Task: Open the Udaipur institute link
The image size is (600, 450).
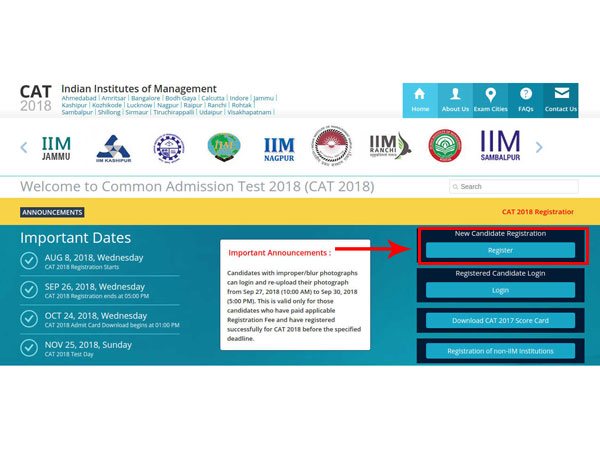Action: click(210, 112)
